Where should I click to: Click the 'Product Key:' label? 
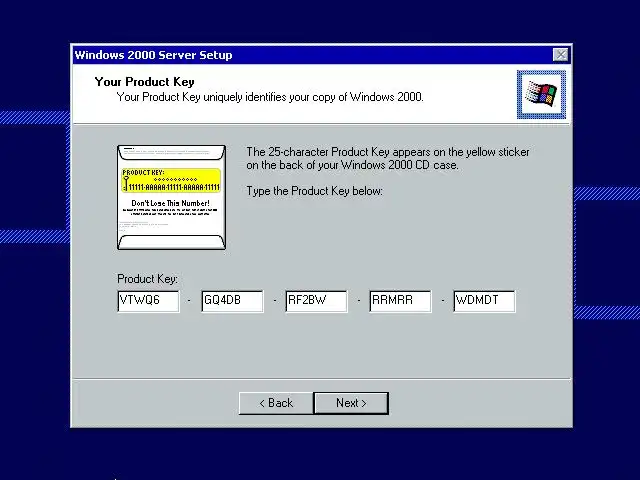[x=147, y=279]
